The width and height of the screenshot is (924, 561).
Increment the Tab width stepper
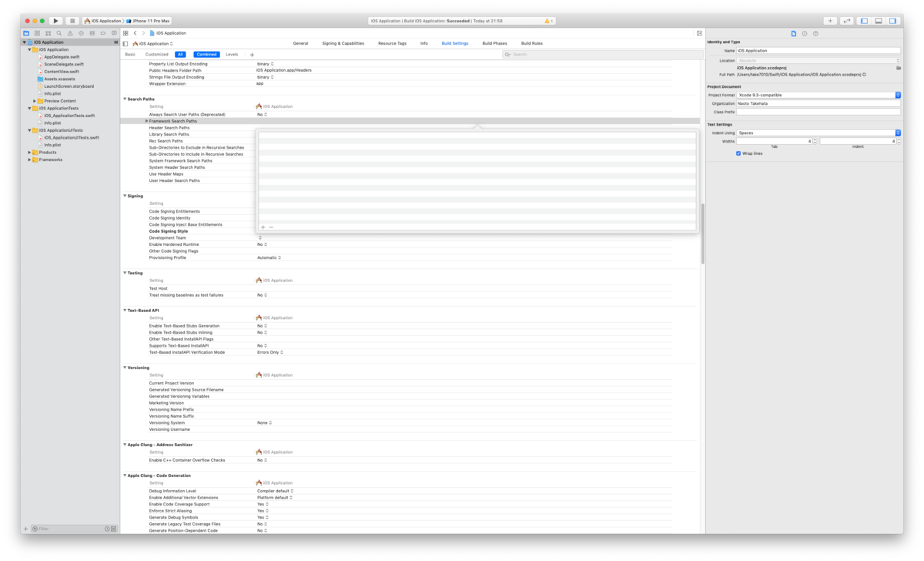click(x=815, y=140)
